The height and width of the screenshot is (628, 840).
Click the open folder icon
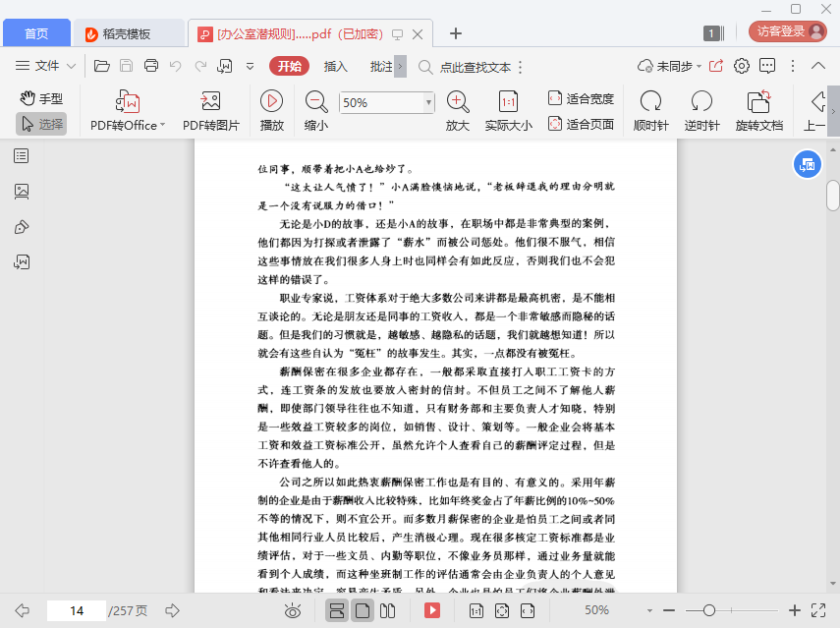(x=102, y=66)
